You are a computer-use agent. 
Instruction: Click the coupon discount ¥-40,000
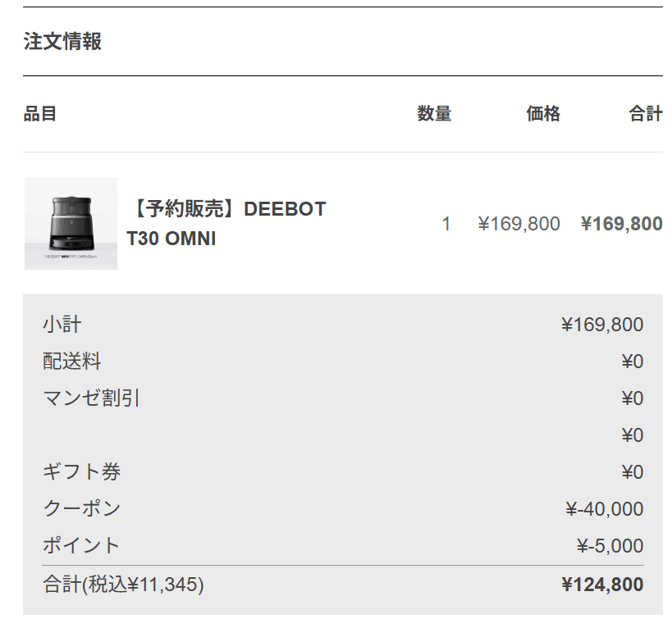(x=605, y=509)
